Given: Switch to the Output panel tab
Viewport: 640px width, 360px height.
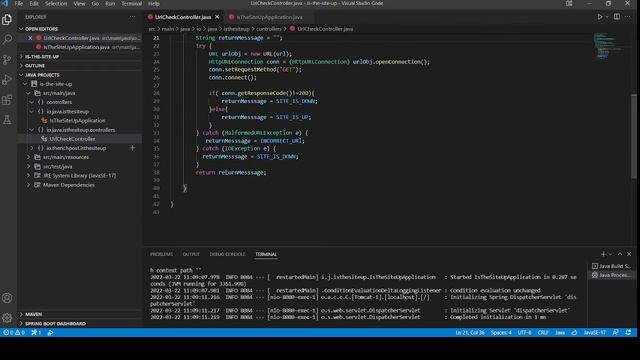Looking at the screenshot, I should [191, 254].
